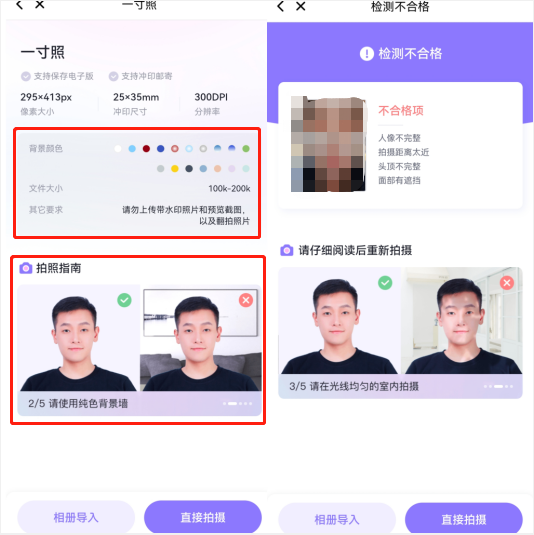The image size is (534, 535).
Task: Go back from the 一寸照 screen
Action: click(19, 5)
